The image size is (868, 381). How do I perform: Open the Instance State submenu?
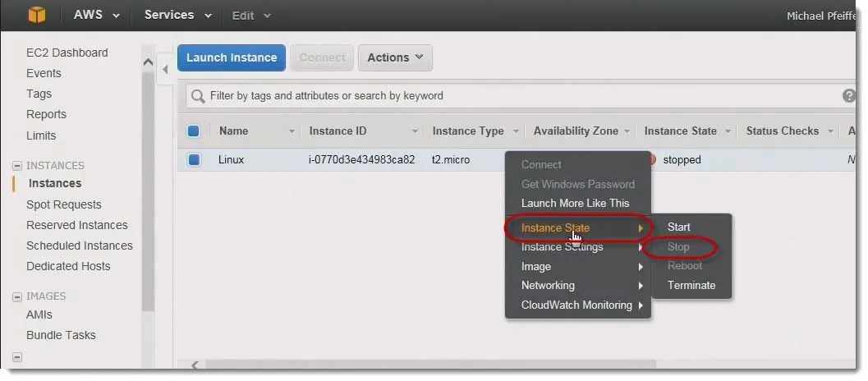pos(578,227)
